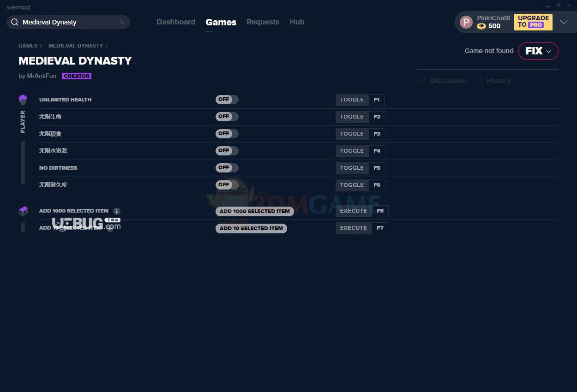Click the Discussion speech bubble icon
Viewport: 577px width, 392px height.
point(422,81)
